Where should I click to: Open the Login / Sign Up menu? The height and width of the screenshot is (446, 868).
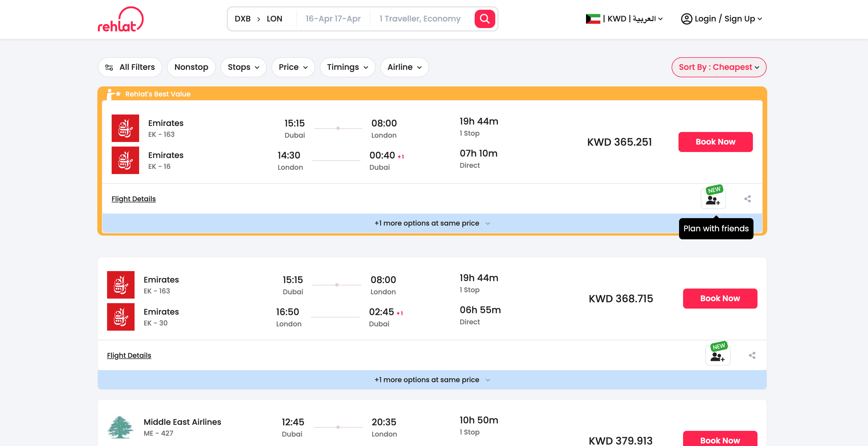[x=725, y=19]
